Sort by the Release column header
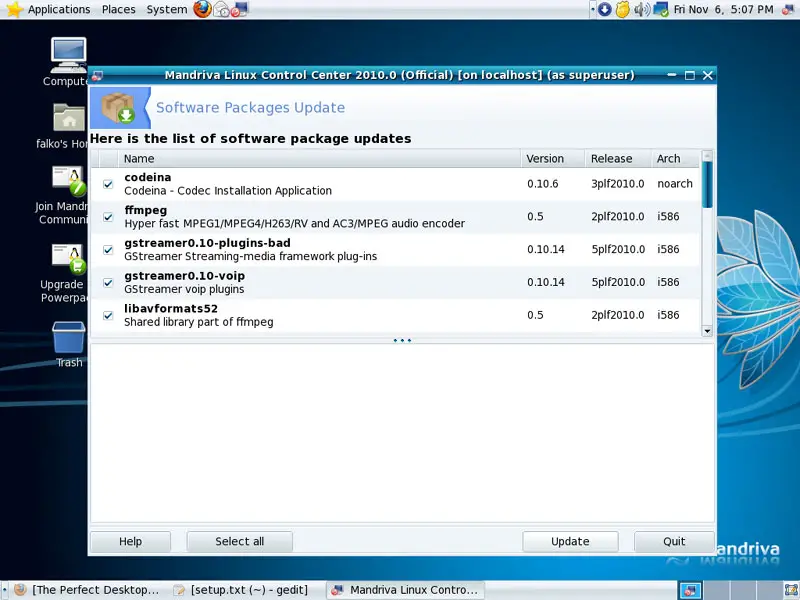Image resolution: width=800 pixels, height=600 pixels. (x=618, y=159)
